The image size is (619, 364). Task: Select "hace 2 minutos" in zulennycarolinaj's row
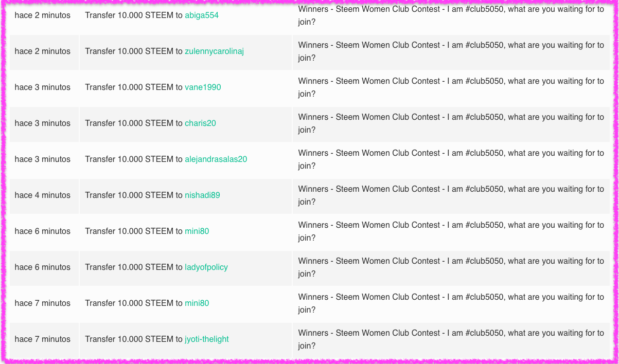point(43,51)
